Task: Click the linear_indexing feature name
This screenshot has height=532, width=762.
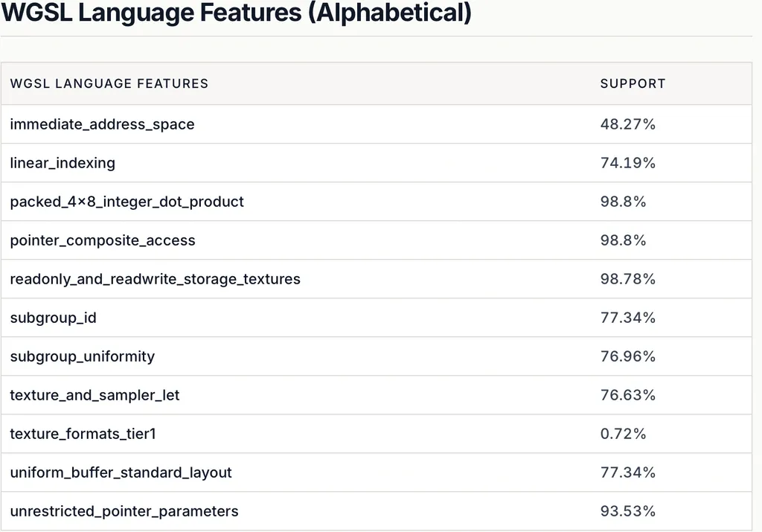Action: [x=63, y=163]
